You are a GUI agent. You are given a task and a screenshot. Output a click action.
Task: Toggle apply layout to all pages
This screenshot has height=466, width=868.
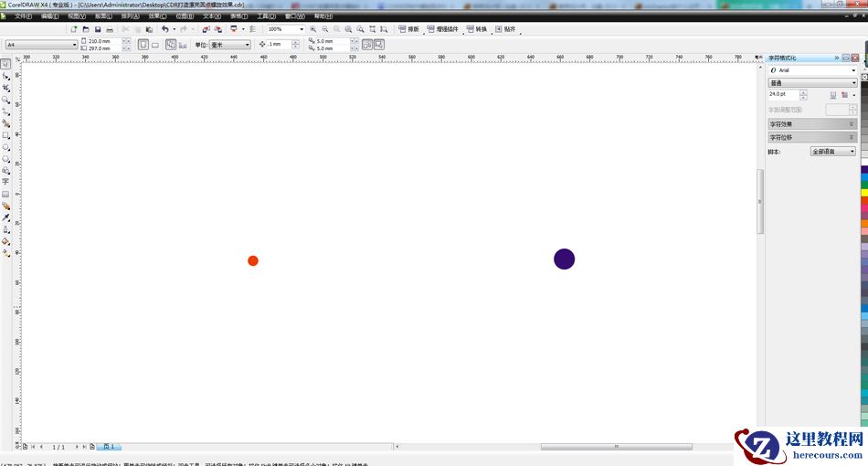[171, 44]
